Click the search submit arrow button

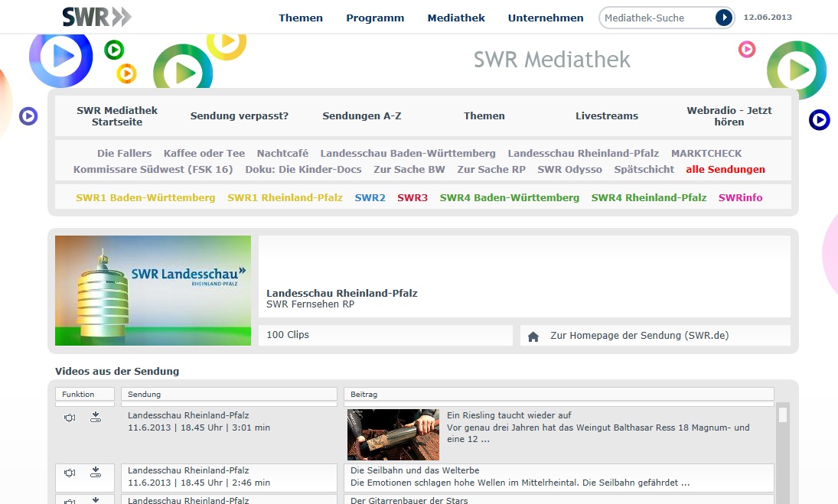724,18
